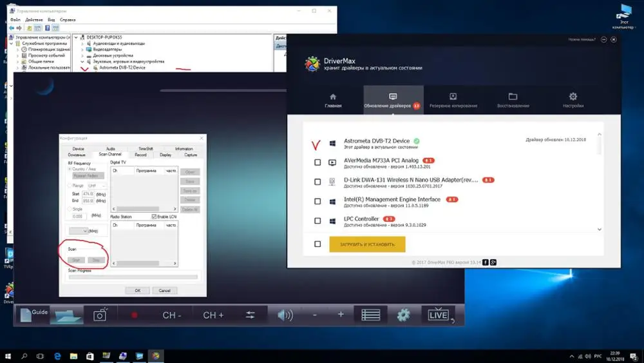The height and width of the screenshot is (363, 644).
Task: Open the Восстановление tab in DriverMax
Action: (513, 101)
